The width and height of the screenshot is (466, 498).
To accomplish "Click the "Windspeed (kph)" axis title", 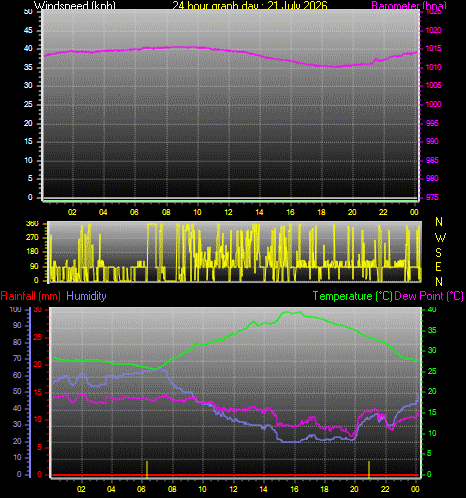I will click(x=75, y=5).
